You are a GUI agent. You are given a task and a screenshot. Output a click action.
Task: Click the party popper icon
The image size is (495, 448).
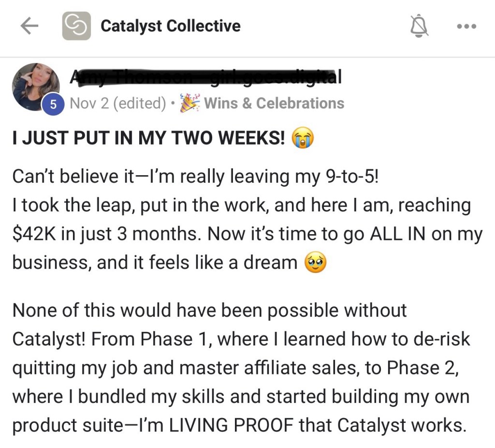coord(189,103)
